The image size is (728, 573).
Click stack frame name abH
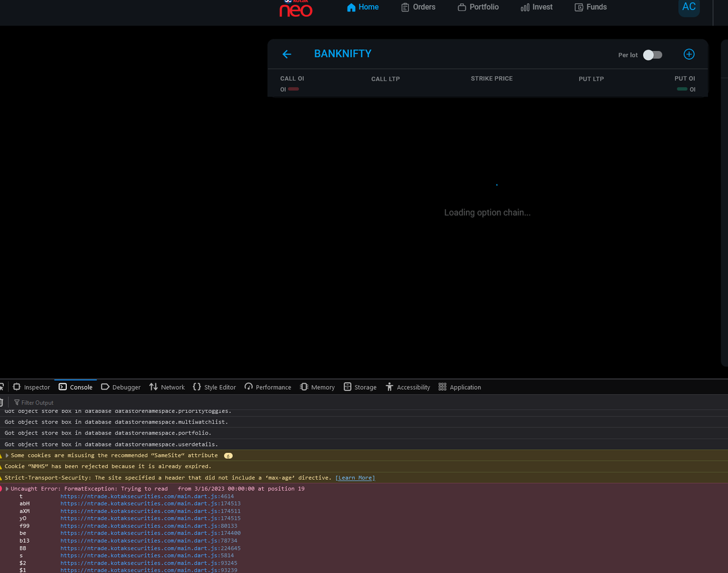[24, 503]
